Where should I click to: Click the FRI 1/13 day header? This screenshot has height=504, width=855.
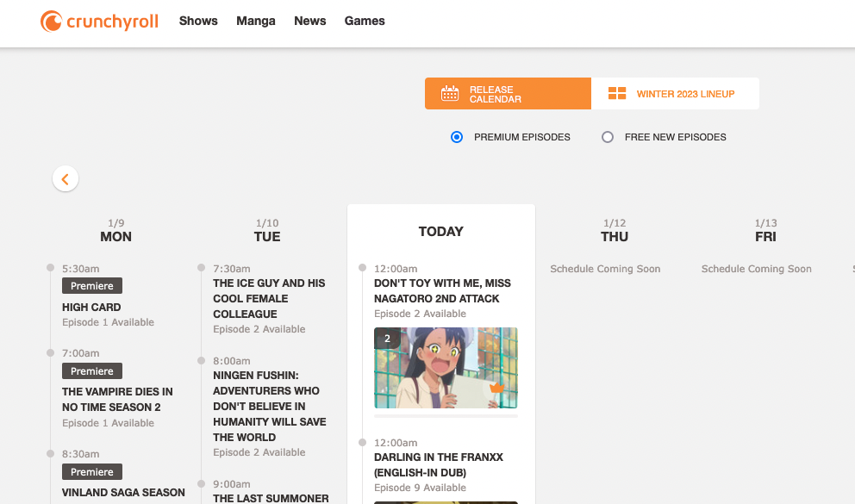(x=765, y=231)
